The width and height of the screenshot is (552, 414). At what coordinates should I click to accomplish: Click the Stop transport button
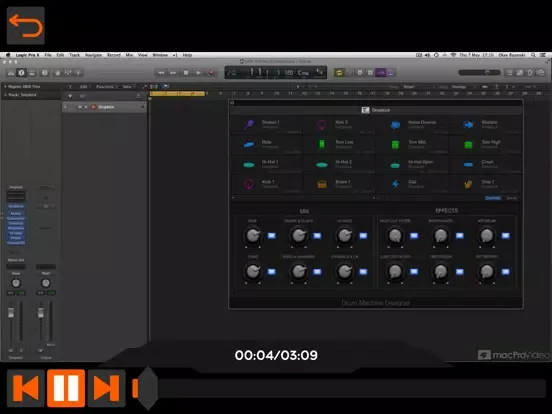coord(186,73)
